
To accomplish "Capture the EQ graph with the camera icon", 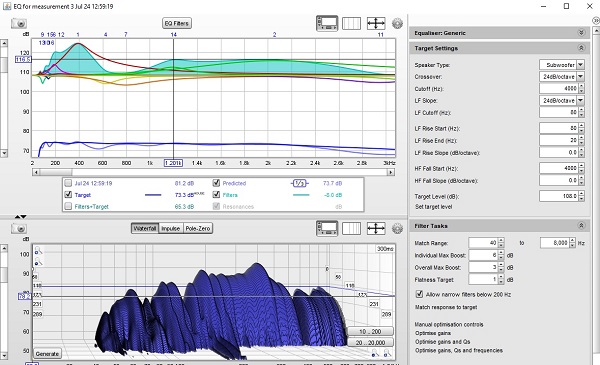I will coord(19,23).
